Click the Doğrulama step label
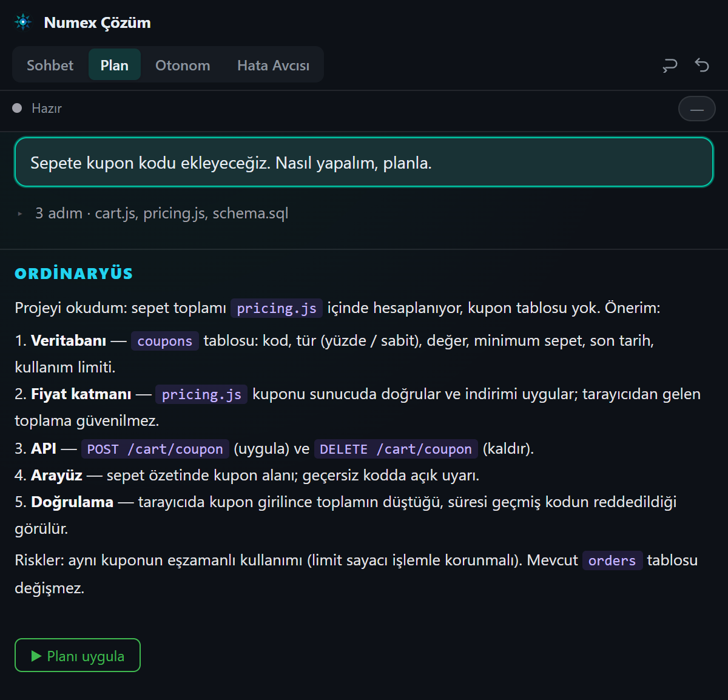The image size is (728, 700). pyautogui.click(x=72, y=502)
